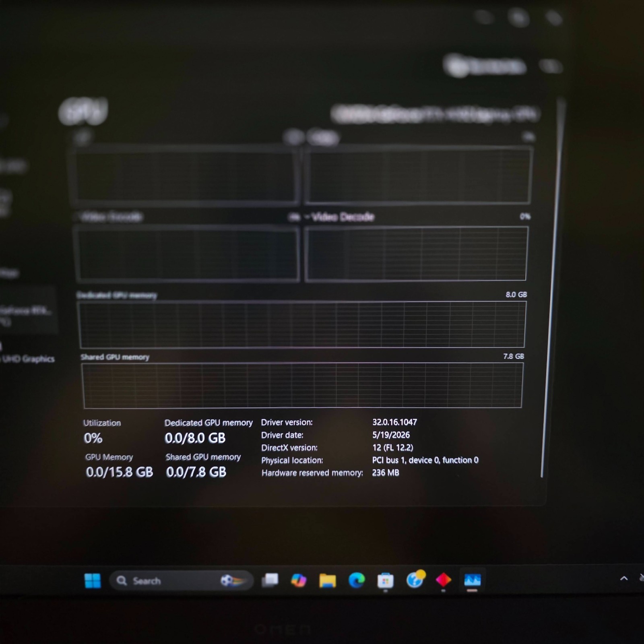Viewport: 644px width, 644px height.
Task: Click the taskbar Search box
Action: pyautogui.click(x=181, y=581)
